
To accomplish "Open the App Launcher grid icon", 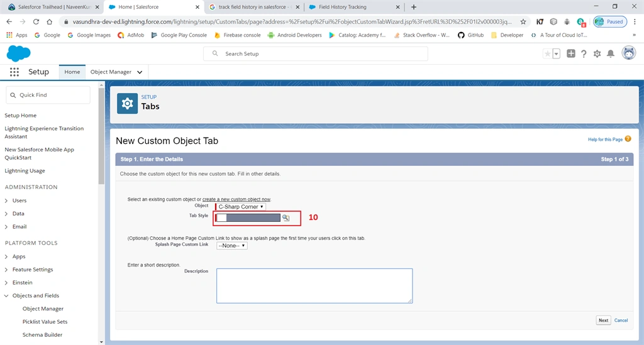I will [14, 72].
